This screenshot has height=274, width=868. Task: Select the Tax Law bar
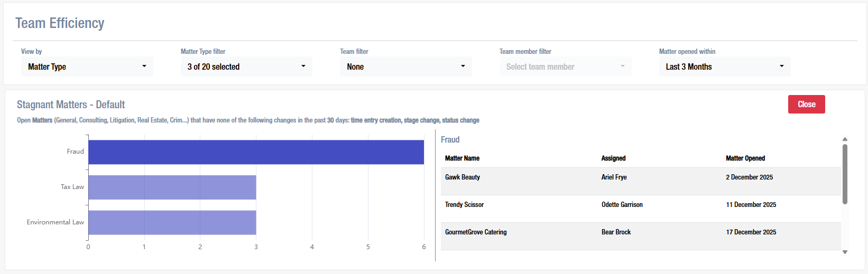tap(172, 187)
